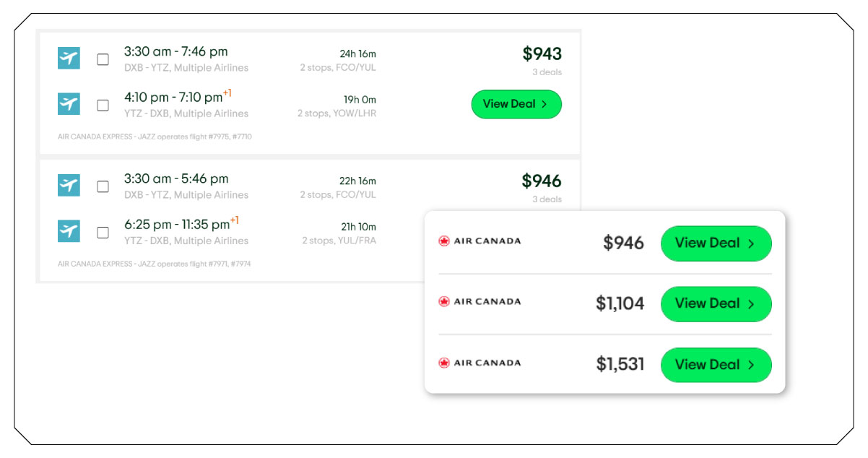View Deal for the $943 itinerary

[516, 104]
